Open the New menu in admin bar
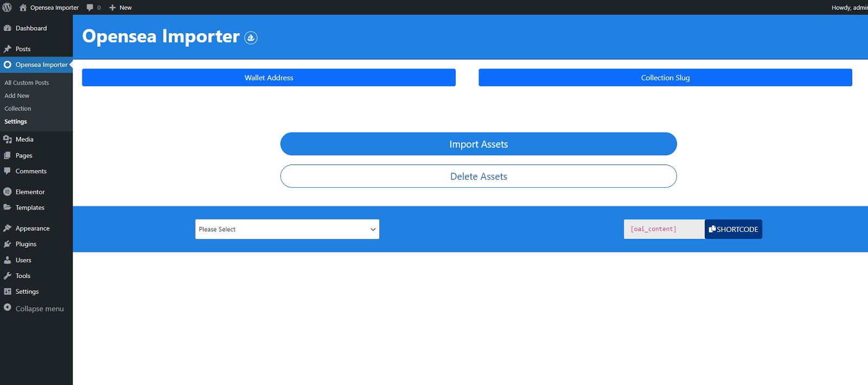The height and width of the screenshot is (385, 868). point(120,8)
